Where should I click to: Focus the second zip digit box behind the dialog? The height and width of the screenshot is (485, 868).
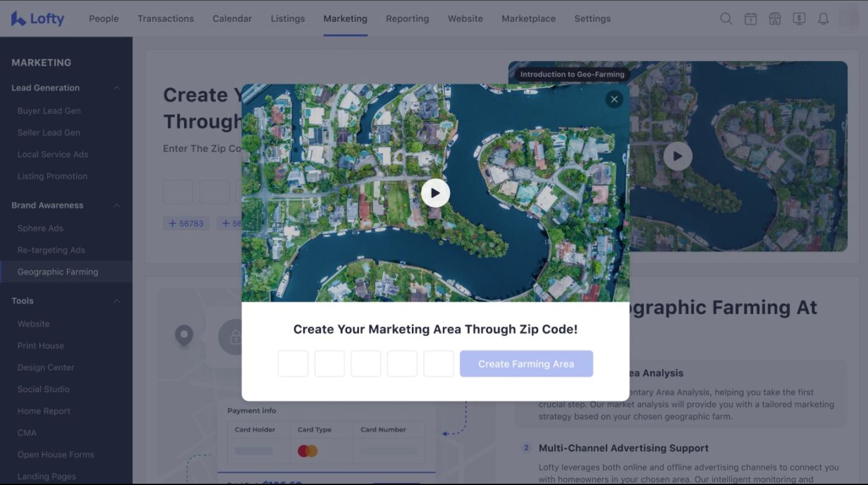tap(214, 192)
